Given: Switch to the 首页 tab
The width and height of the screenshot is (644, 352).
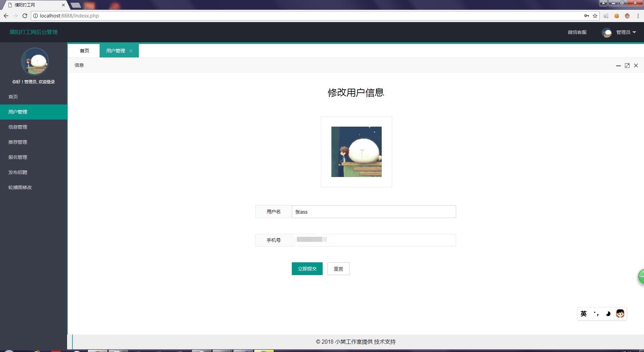Looking at the screenshot, I should coord(84,50).
